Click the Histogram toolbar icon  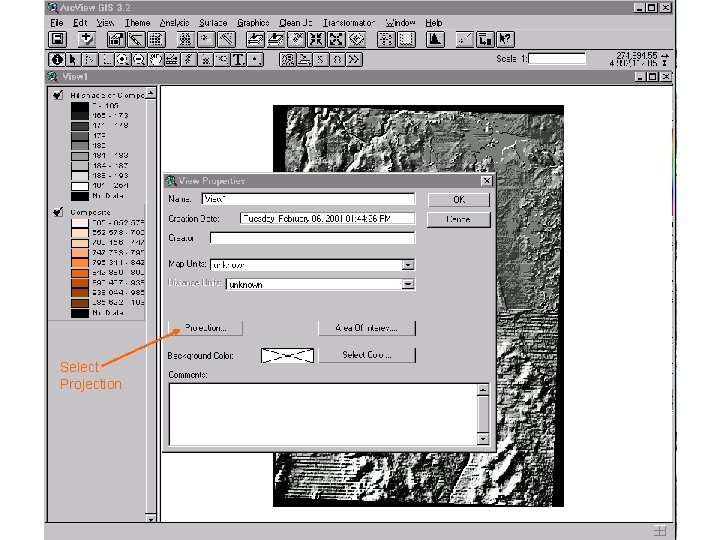click(435, 39)
